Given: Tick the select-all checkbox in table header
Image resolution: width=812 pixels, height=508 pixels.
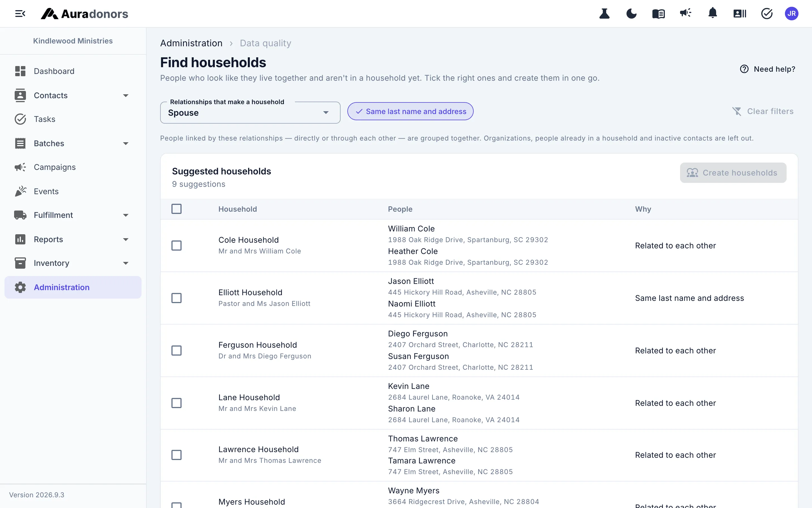Looking at the screenshot, I should pos(176,209).
